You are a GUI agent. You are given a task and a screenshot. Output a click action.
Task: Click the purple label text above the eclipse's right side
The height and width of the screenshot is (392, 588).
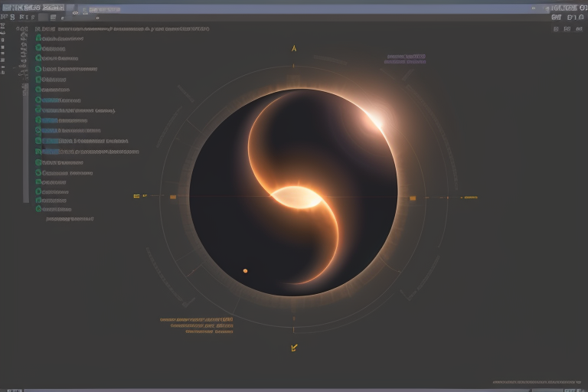tap(405, 58)
